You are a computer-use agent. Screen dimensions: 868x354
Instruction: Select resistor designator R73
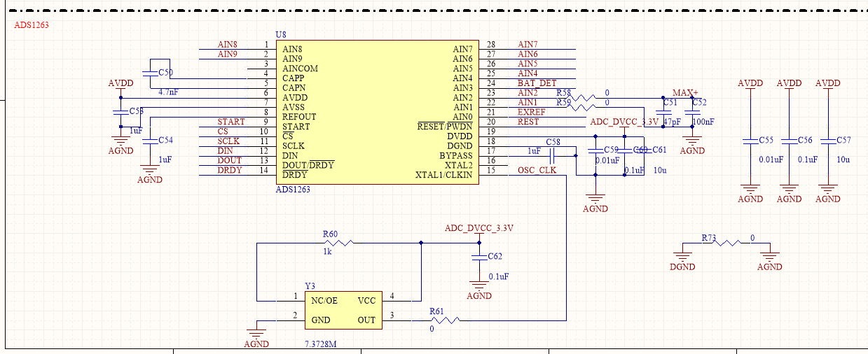709,239
